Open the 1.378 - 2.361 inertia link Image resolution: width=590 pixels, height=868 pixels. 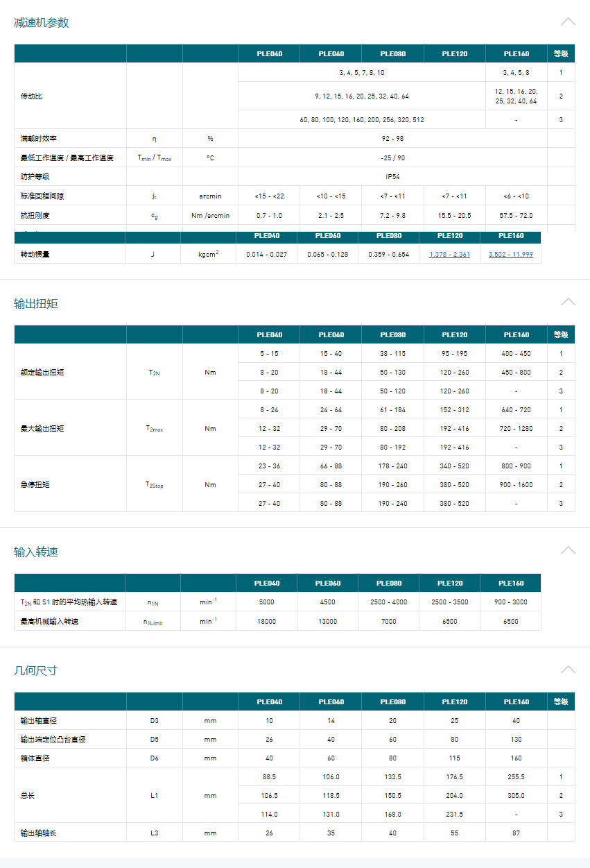[x=449, y=255]
